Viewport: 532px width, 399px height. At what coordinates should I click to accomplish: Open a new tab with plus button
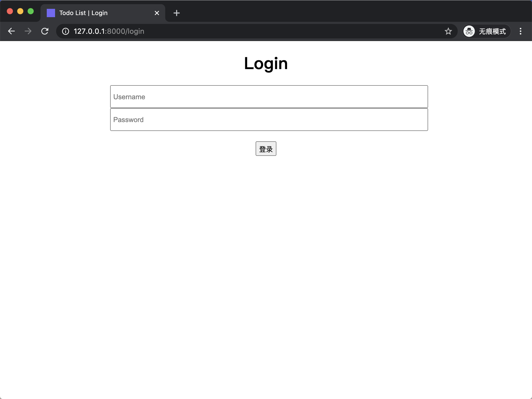pyautogui.click(x=176, y=13)
